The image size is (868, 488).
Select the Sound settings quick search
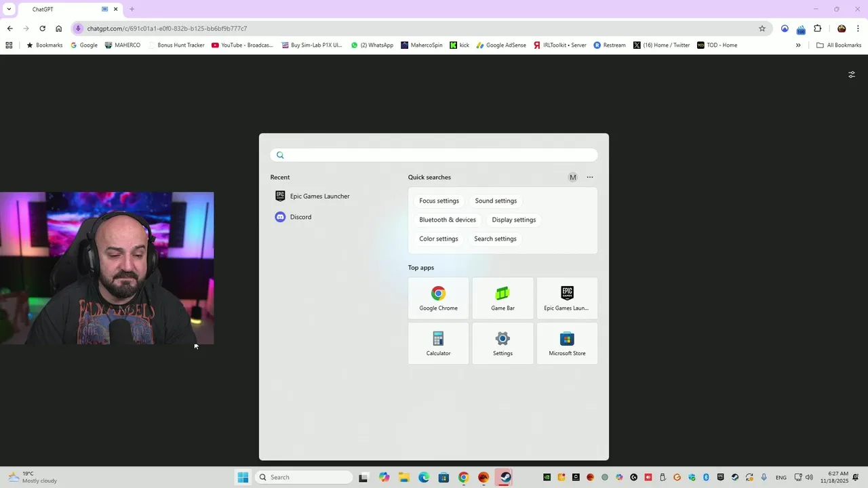click(496, 201)
